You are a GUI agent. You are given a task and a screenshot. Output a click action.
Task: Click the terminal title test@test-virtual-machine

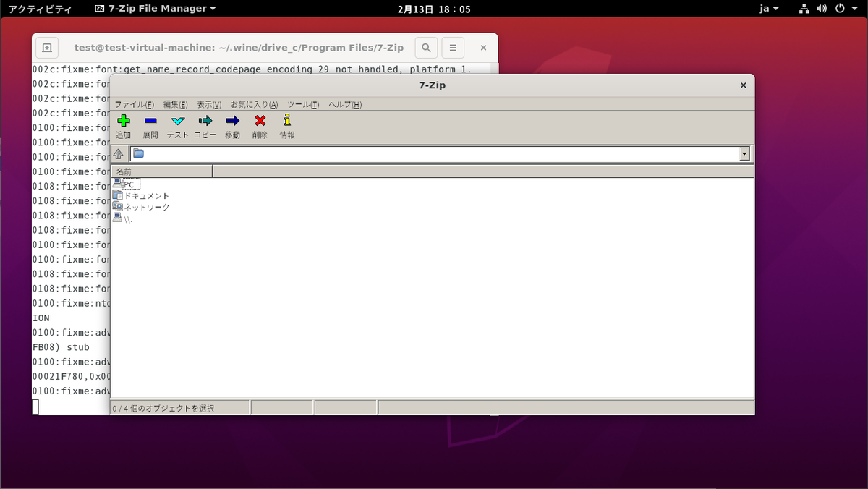point(239,48)
